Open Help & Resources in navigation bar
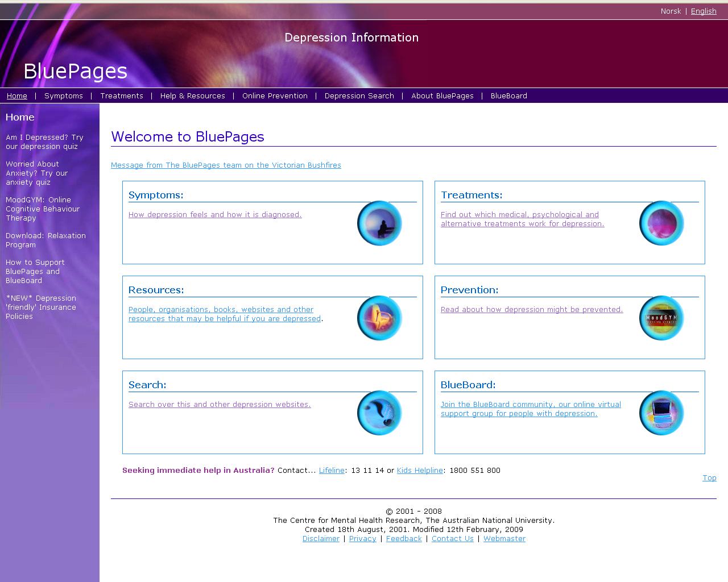The image size is (728, 582). coord(193,96)
